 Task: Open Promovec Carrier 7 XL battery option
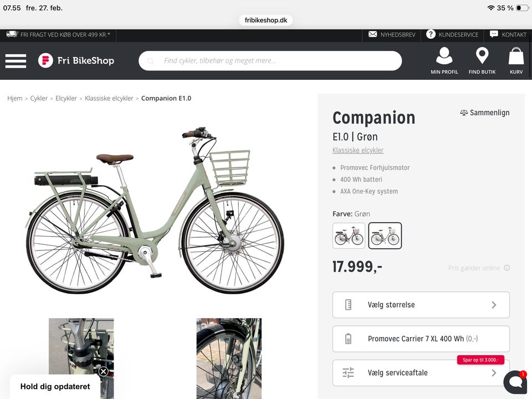coord(421,339)
